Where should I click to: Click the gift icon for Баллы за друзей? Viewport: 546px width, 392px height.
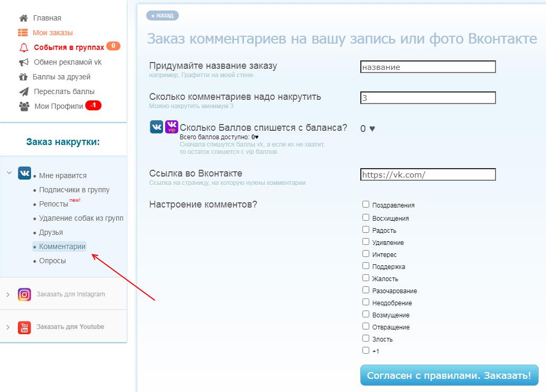(23, 77)
